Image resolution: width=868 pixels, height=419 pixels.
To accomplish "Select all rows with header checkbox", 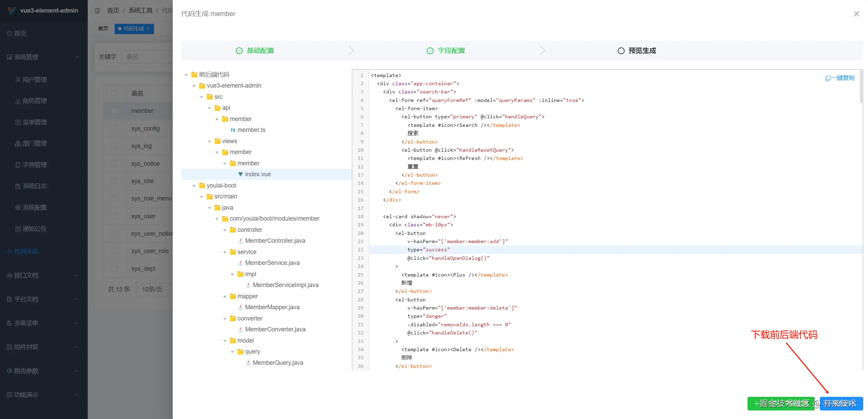I will (x=114, y=93).
